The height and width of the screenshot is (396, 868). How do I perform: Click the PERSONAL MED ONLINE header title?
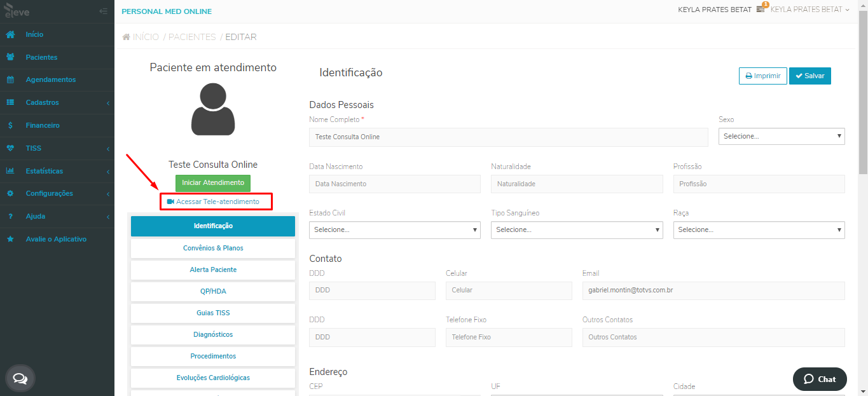coord(167,11)
